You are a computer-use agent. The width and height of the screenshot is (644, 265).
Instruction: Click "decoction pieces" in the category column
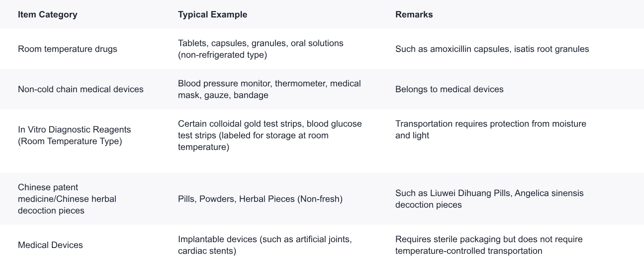coord(51,210)
